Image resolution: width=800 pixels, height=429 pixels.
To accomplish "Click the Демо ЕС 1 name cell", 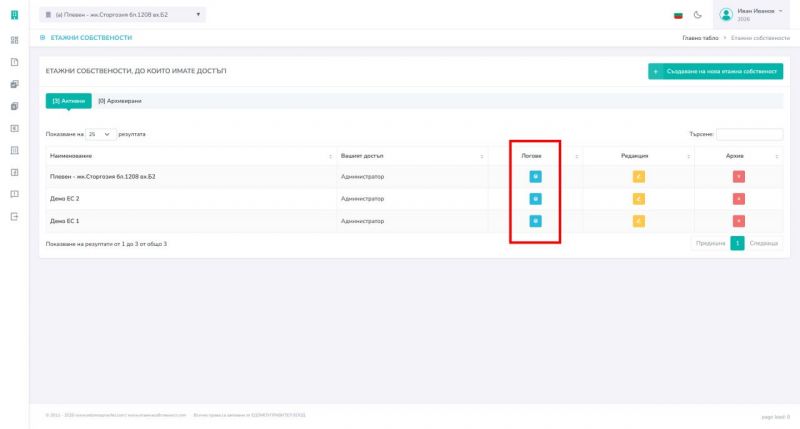I will point(64,221).
